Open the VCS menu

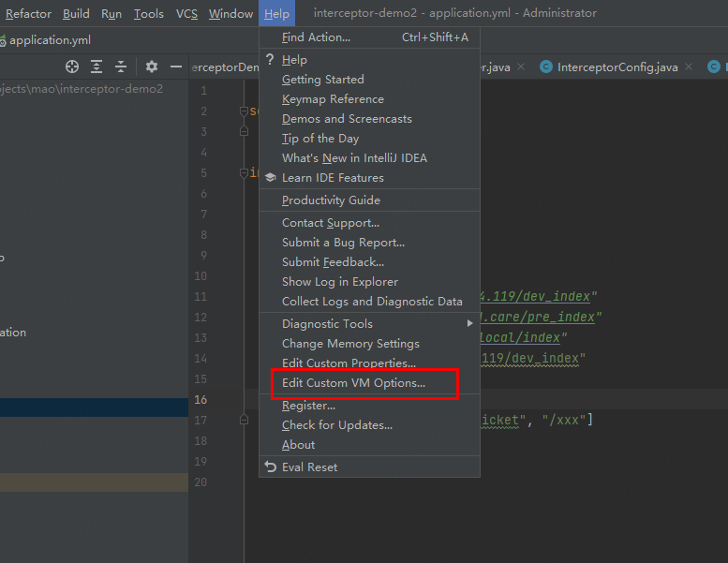click(186, 14)
